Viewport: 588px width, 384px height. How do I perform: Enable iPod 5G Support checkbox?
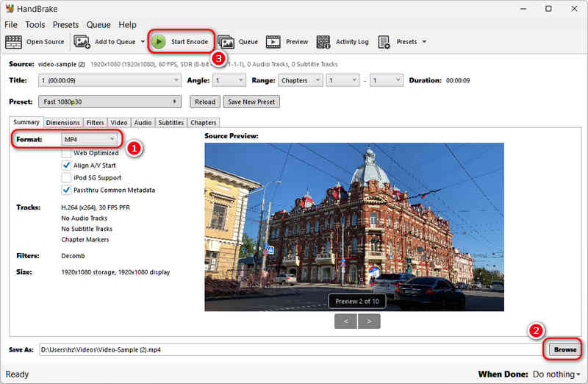click(x=66, y=177)
